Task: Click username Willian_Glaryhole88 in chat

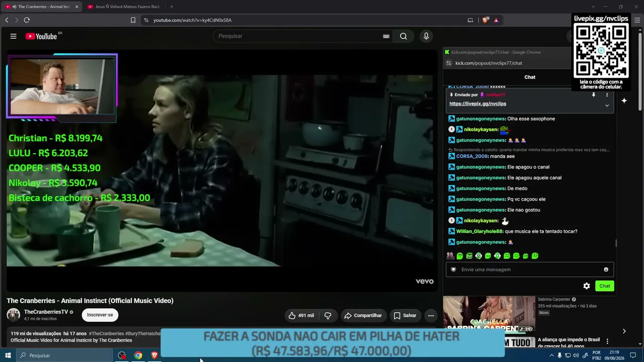Action: pos(479,232)
